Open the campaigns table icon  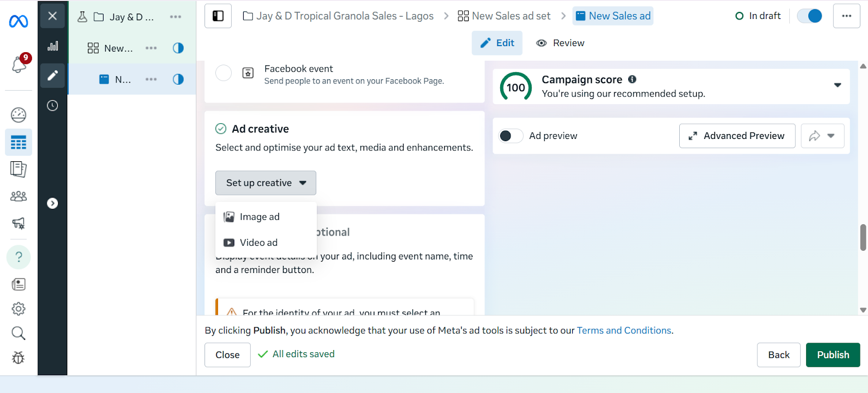(x=18, y=143)
